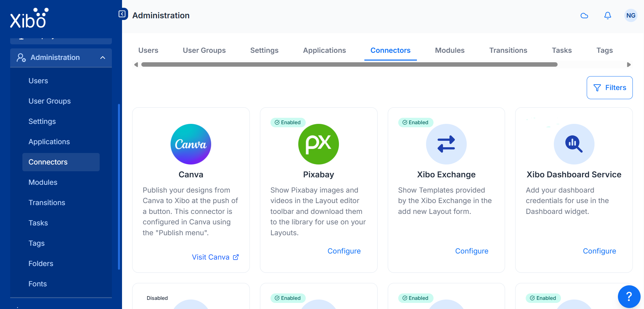Select Transitions in the sidebar
644x309 pixels.
(47, 203)
